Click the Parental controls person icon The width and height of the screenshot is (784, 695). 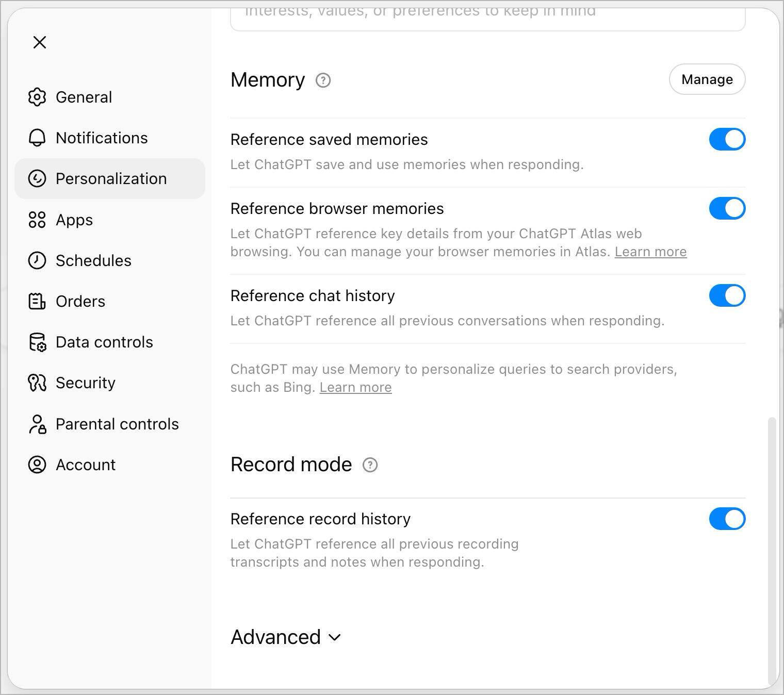pos(37,424)
